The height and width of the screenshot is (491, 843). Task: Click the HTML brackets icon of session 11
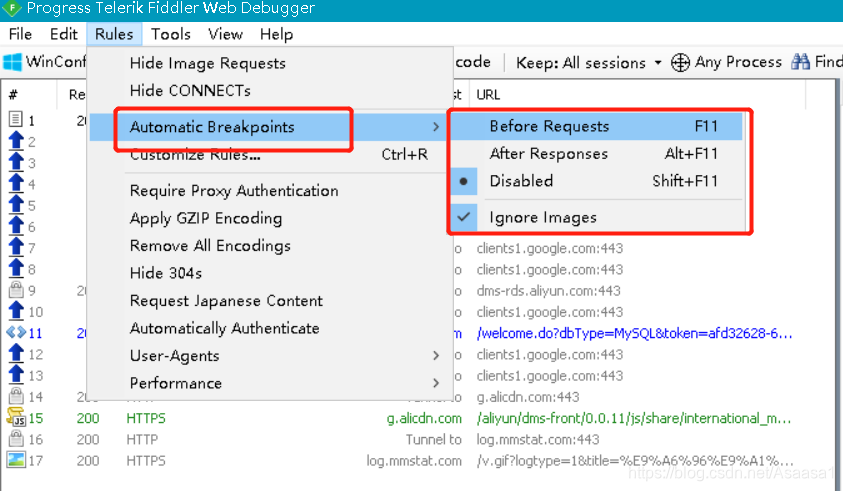tap(16, 332)
